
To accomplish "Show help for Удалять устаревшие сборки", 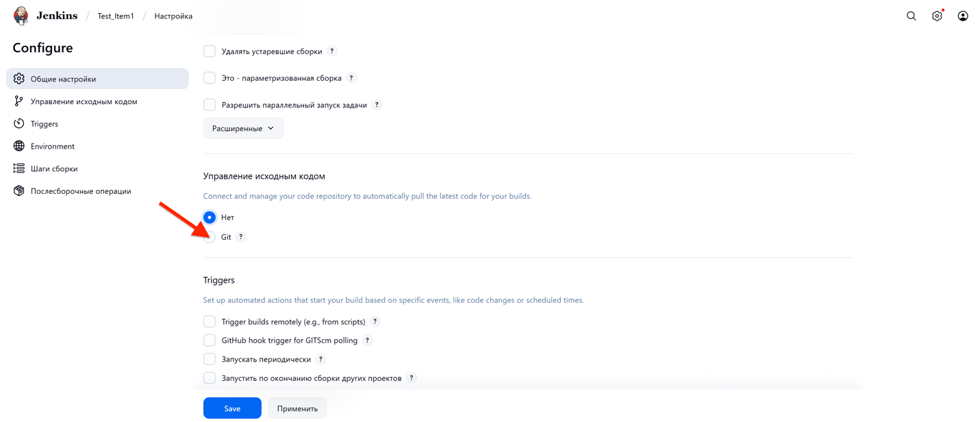I will point(332,51).
